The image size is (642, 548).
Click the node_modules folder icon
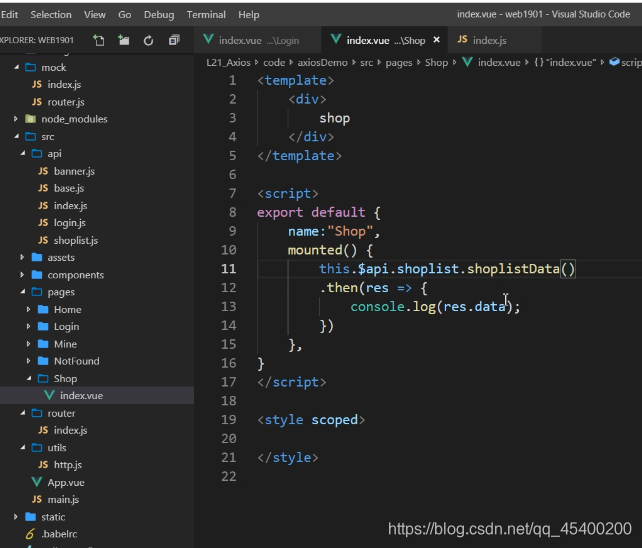click(x=30, y=119)
